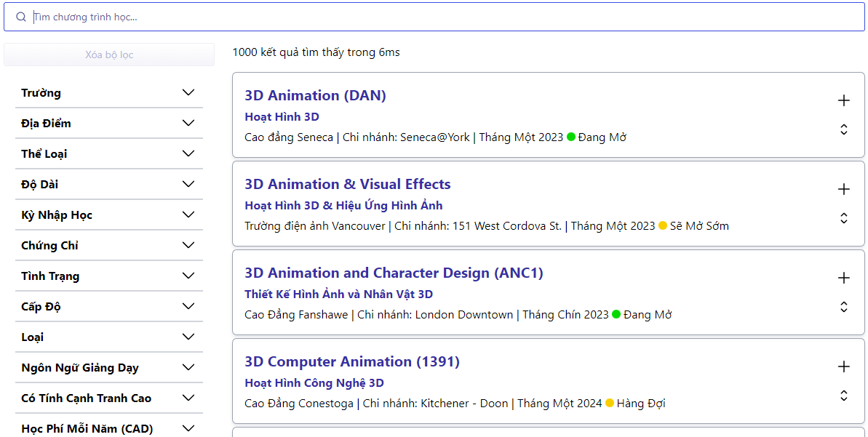Click the Cao Đẳng Conestoga details line
Viewport: 868px width, 437px height.
tap(455, 404)
